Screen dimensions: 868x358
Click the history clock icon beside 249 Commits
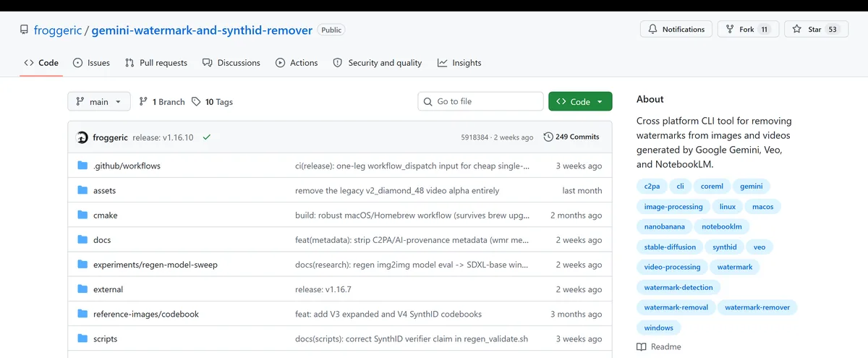pyautogui.click(x=548, y=137)
